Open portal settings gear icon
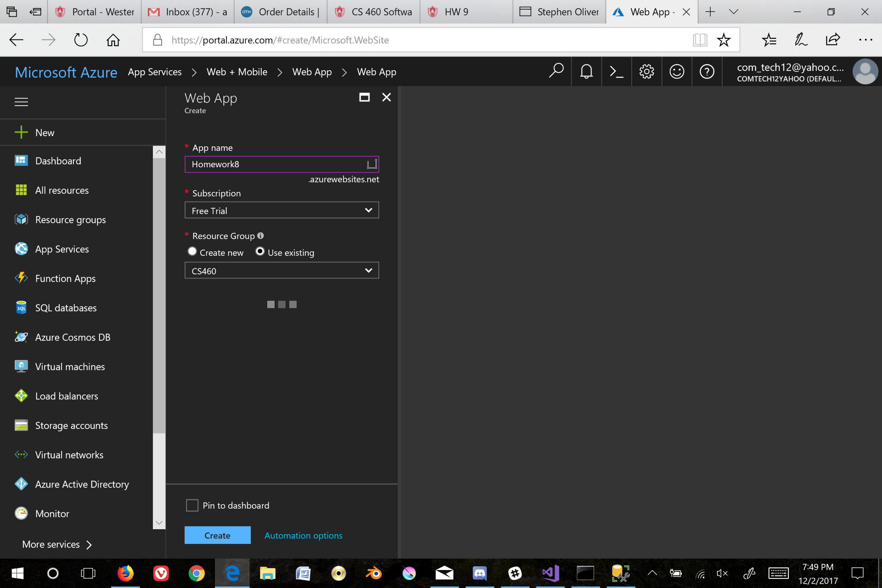 (x=646, y=71)
